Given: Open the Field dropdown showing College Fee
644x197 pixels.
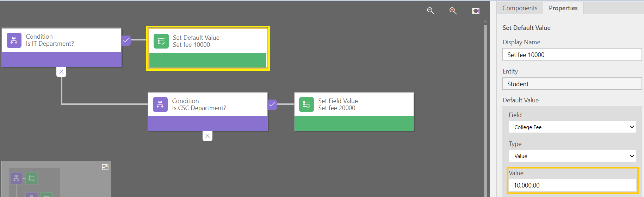Looking at the screenshot, I should (x=572, y=127).
